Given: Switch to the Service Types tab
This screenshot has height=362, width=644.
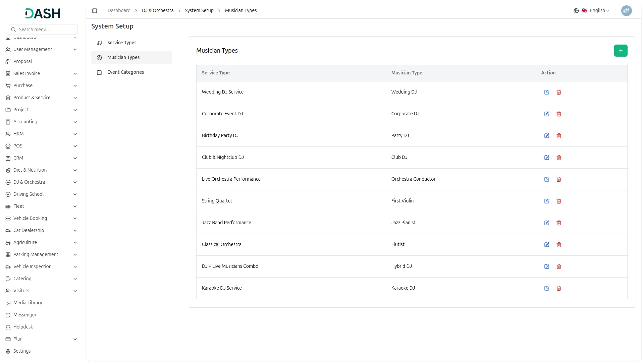Looking at the screenshot, I should 122,43.
